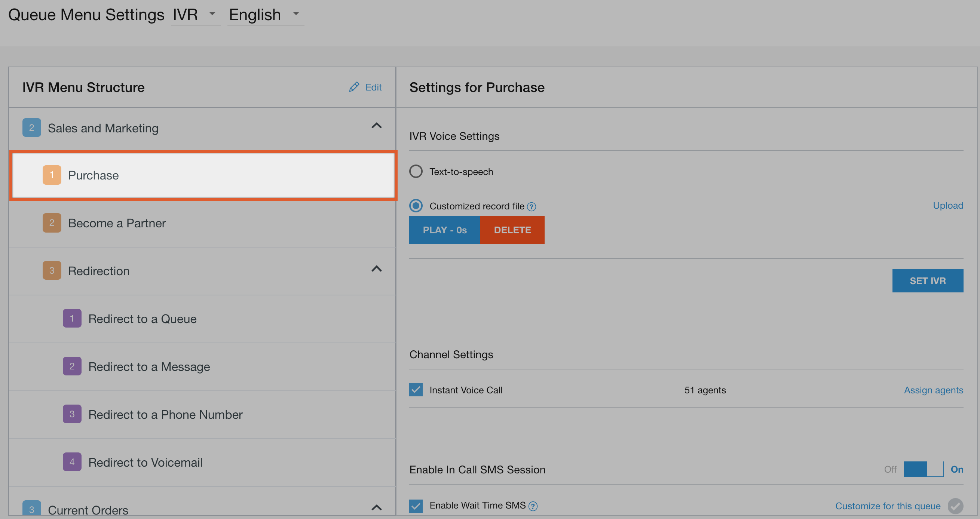This screenshot has height=519, width=980.
Task: Click the pencil Edit icon
Action: 354,87
